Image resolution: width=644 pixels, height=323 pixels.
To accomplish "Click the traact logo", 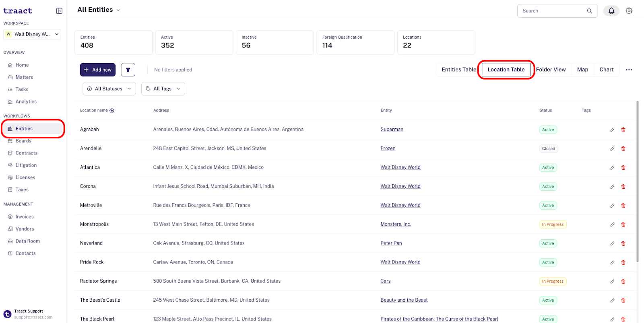I will coord(18,11).
